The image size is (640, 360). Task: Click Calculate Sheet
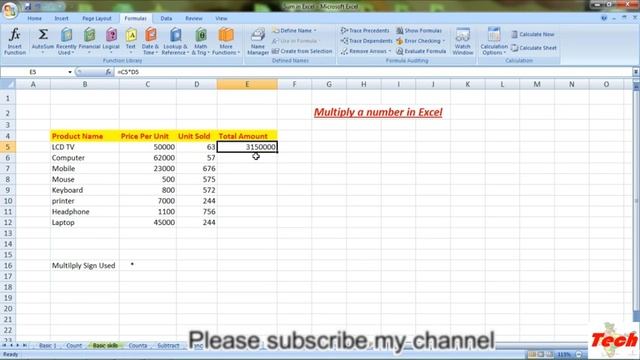tap(534, 48)
